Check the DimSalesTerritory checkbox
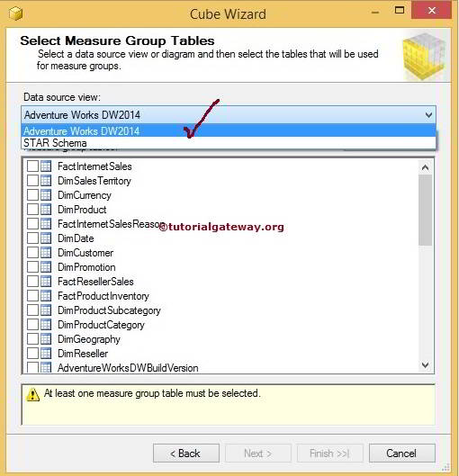The height and width of the screenshot is (476, 459). [32, 181]
